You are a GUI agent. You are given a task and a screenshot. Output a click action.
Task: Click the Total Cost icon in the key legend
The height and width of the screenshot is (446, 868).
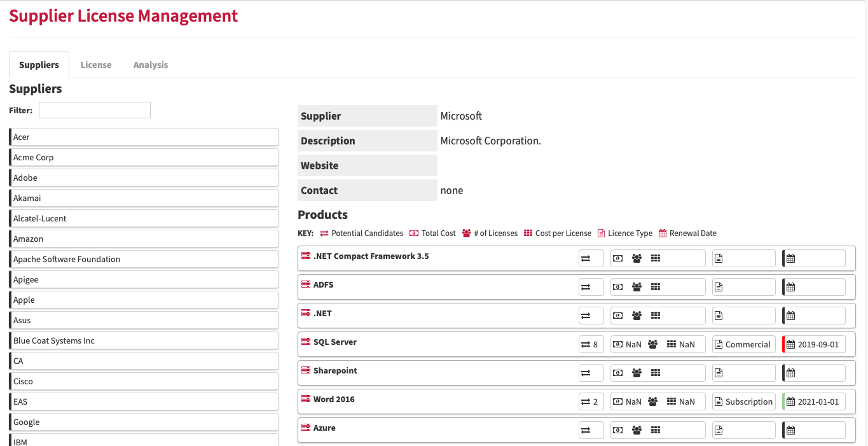(414, 233)
